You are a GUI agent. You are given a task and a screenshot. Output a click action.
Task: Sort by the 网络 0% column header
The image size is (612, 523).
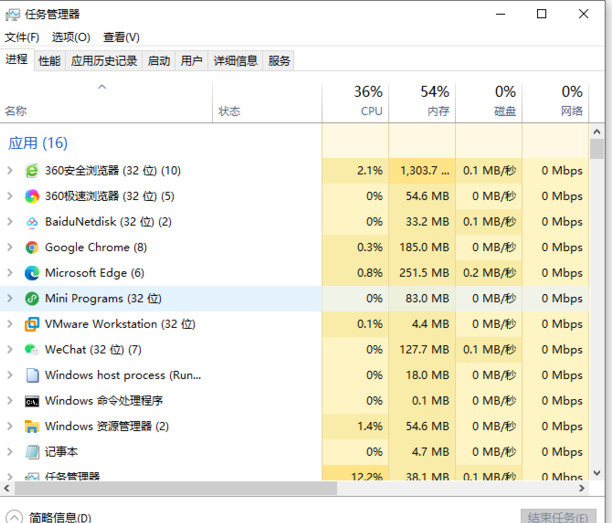point(555,102)
